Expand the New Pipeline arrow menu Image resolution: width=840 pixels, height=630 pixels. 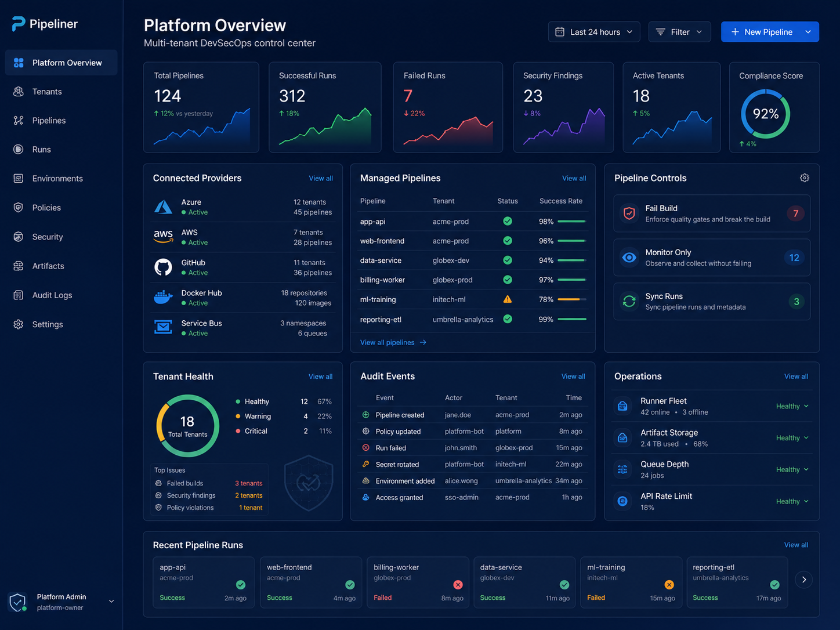808,32
